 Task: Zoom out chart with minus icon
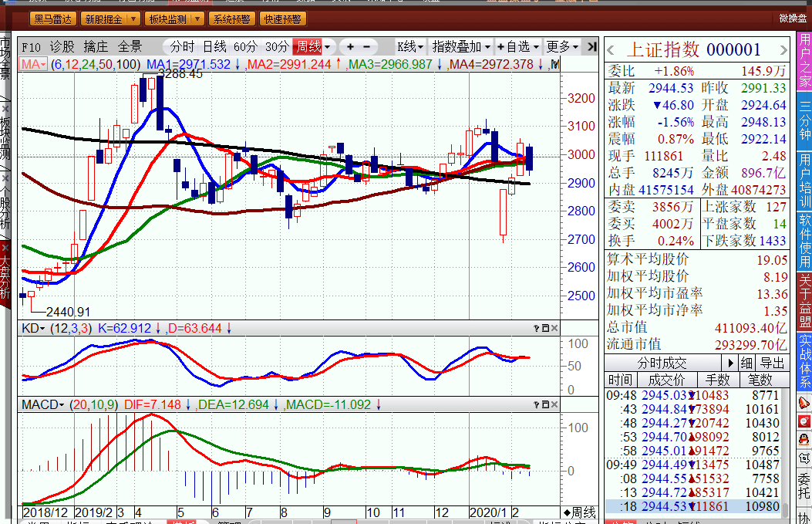coord(366,47)
